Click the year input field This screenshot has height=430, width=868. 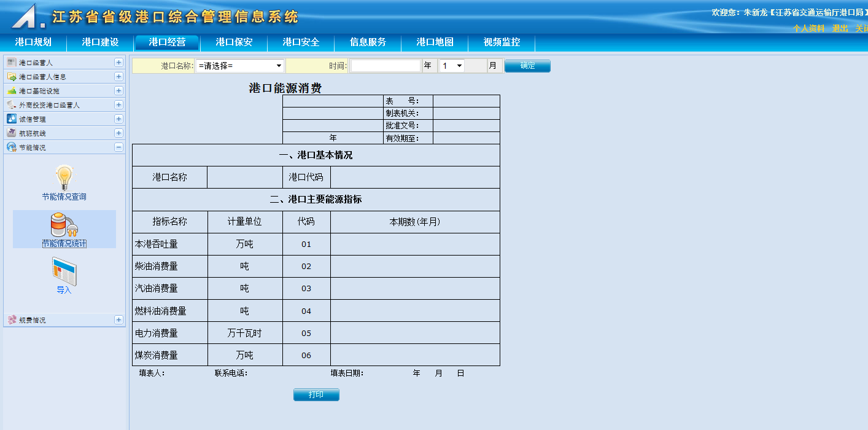pyautogui.click(x=386, y=66)
